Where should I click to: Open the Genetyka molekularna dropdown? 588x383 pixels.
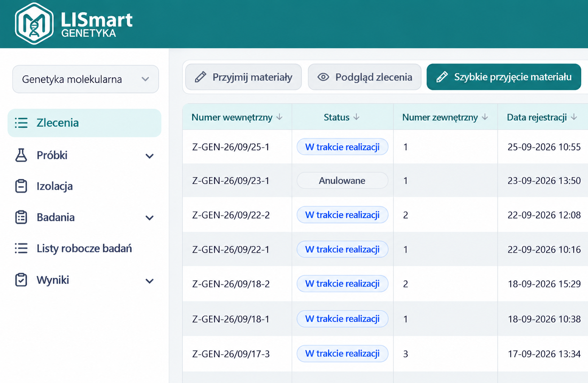(x=86, y=79)
